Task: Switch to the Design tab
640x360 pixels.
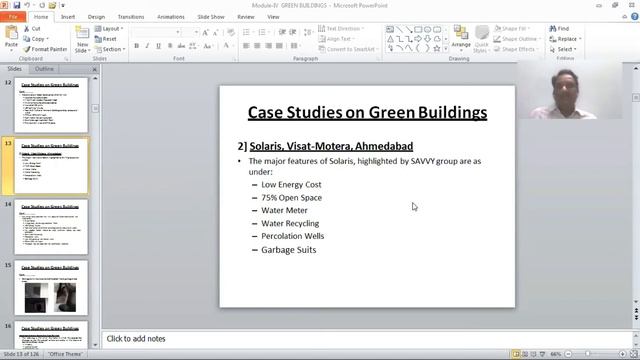Action: 96,17
